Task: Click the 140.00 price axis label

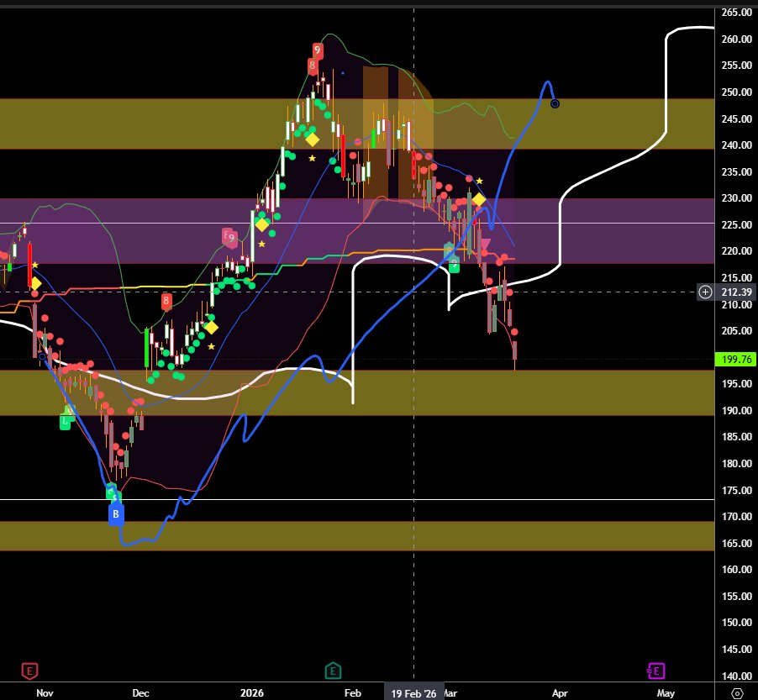Action: tap(736, 676)
